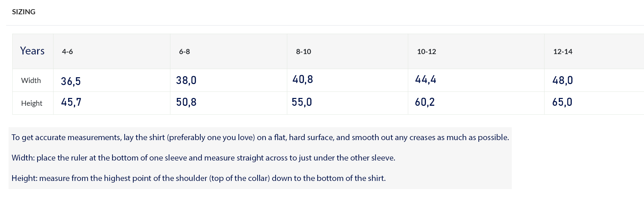Select width value 38,0
This screenshot has height=201, width=644.
point(186,80)
